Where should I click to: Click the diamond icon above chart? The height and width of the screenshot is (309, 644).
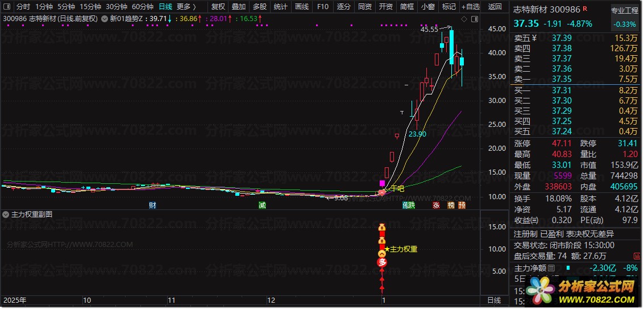[x=464, y=19]
